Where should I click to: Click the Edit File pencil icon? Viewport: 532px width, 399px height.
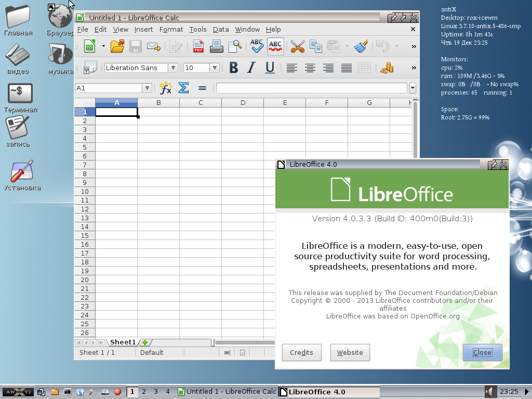(x=176, y=46)
